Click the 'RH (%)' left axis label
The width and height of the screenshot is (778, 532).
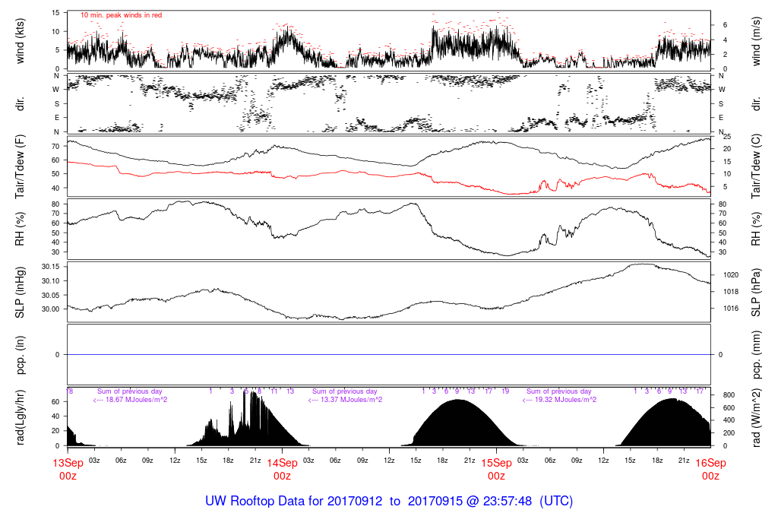click(20, 229)
